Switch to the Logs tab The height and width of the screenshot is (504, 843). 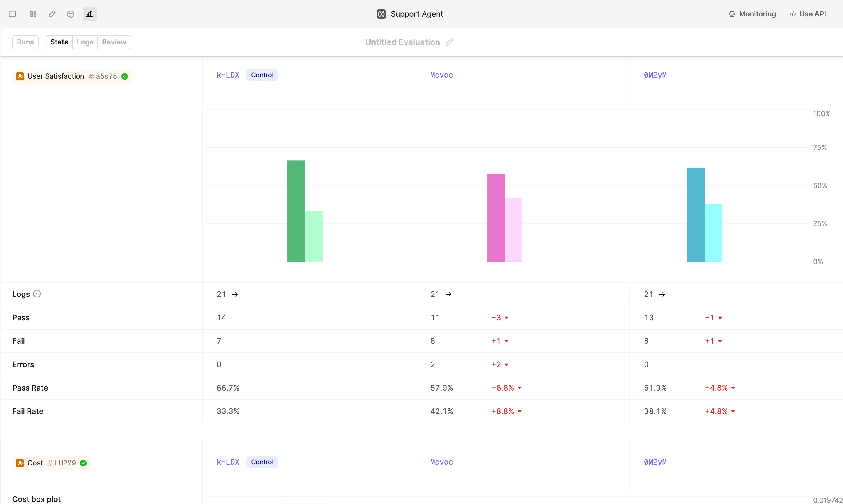point(85,42)
